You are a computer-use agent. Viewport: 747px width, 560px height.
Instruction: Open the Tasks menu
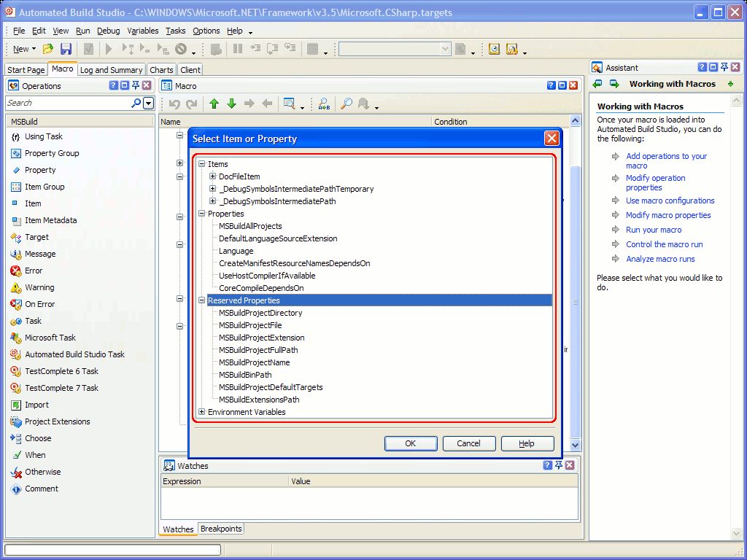pos(175,31)
